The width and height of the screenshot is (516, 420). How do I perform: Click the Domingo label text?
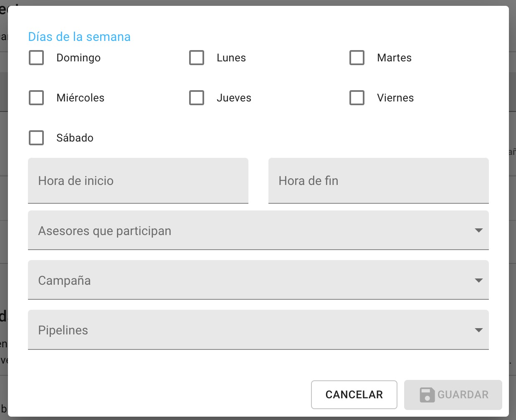point(78,58)
